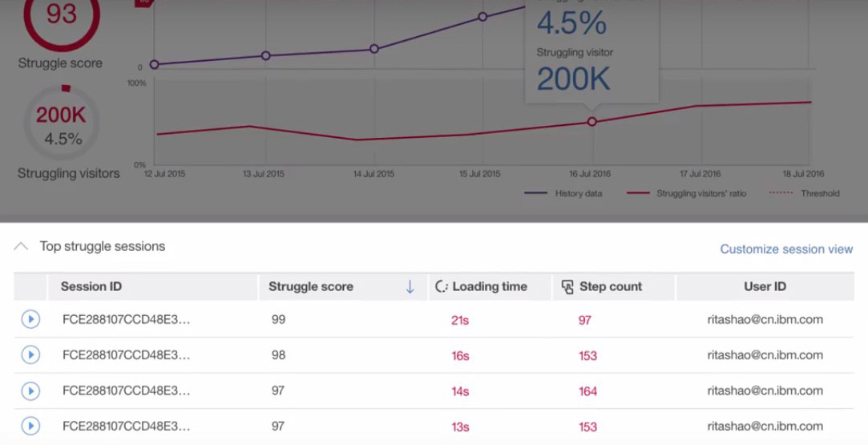The image size is (868, 445).
Task: Click the 200K tooltip value
Action: click(574, 79)
